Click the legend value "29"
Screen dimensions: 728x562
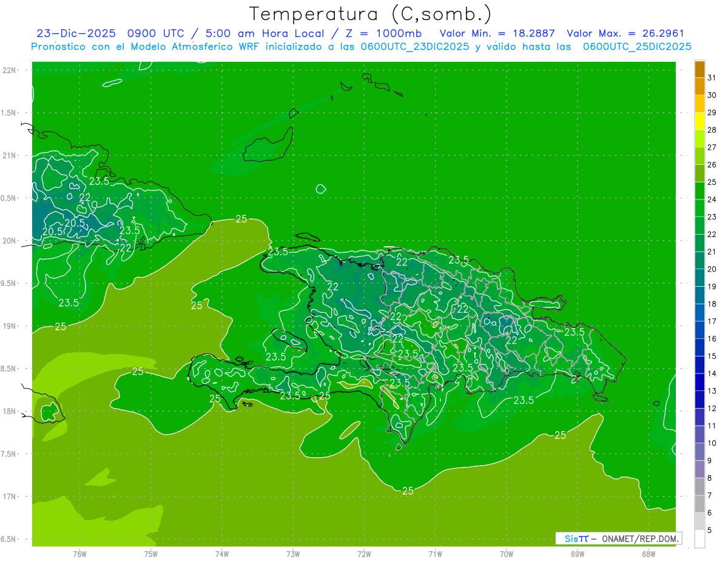pyautogui.click(x=712, y=112)
